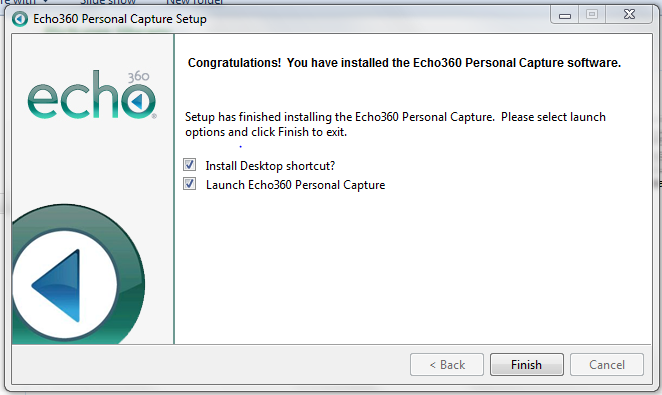The image size is (662, 395).
Task: Click the greyed-out maximize button
Action: point(592,15)
